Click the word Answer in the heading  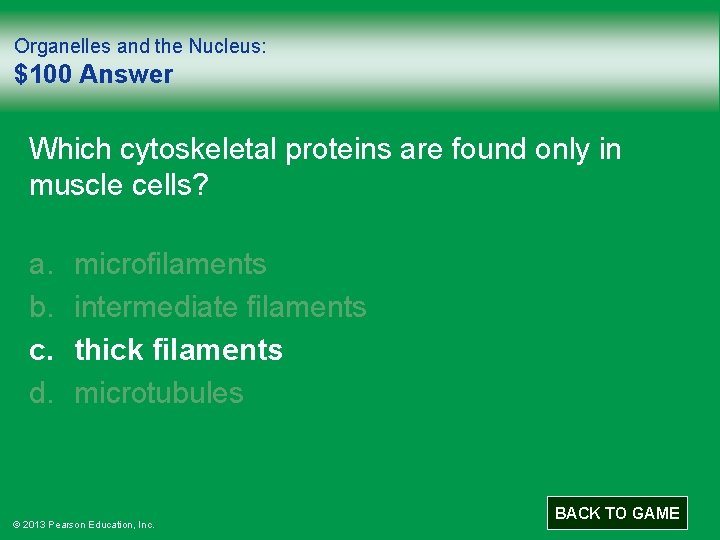click(126, 74)
